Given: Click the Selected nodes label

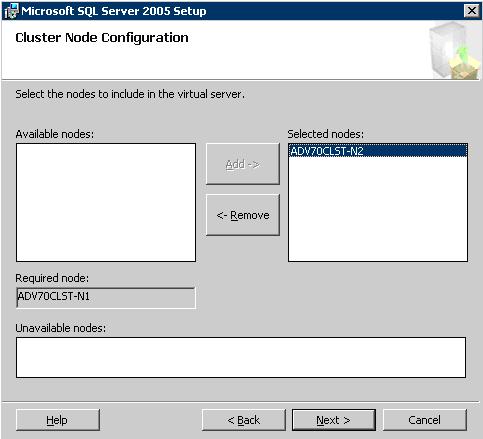Looking at the screenshot, I should (326, 134).
